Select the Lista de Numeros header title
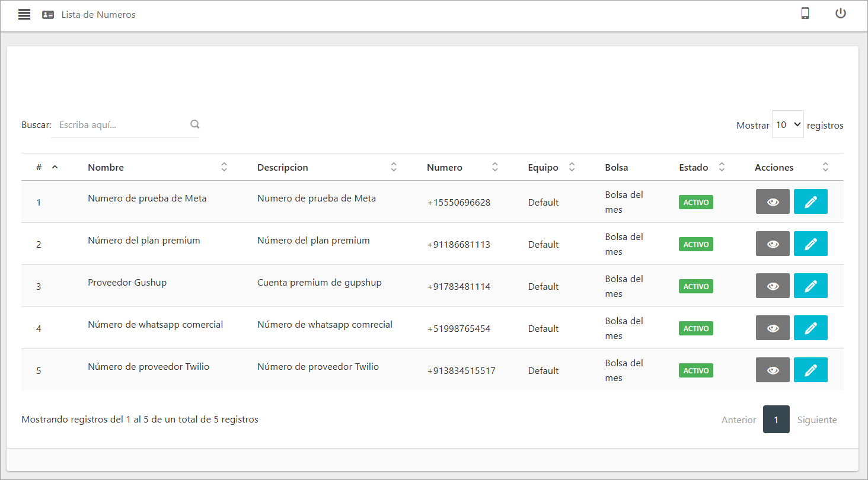Image resolution: width=868 pixels, height=480 pixels. [98, 14]
